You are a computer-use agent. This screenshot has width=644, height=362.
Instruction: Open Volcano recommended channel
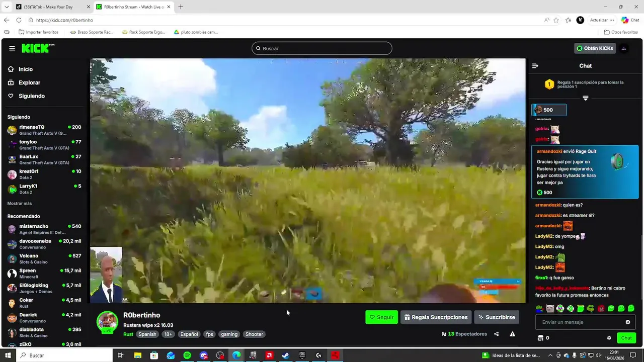(44, 259)
